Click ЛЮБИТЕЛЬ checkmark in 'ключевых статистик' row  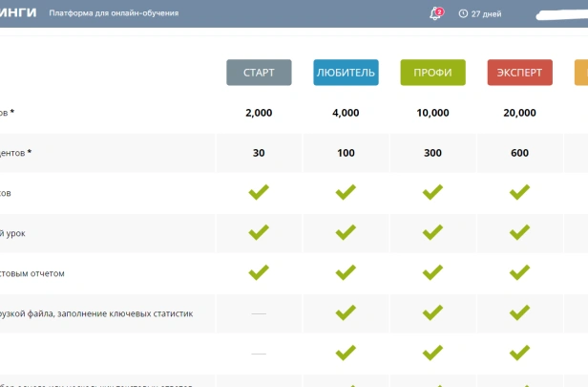346,312
